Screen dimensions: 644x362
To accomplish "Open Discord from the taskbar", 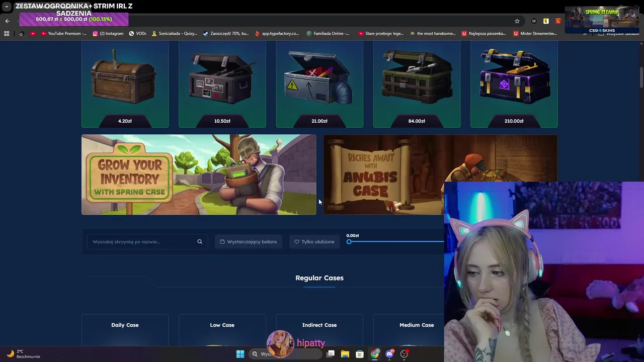I will [389, 354].
